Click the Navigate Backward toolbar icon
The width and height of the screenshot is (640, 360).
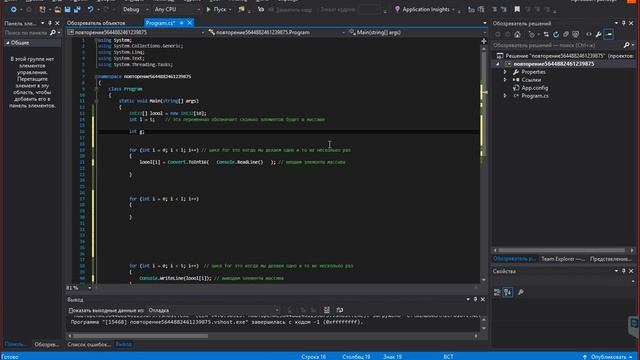coord(13,9)
